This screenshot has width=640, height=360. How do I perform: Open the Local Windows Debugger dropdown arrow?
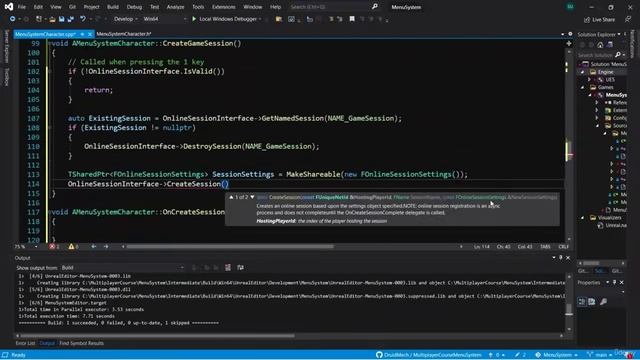(x=260, y=19)
